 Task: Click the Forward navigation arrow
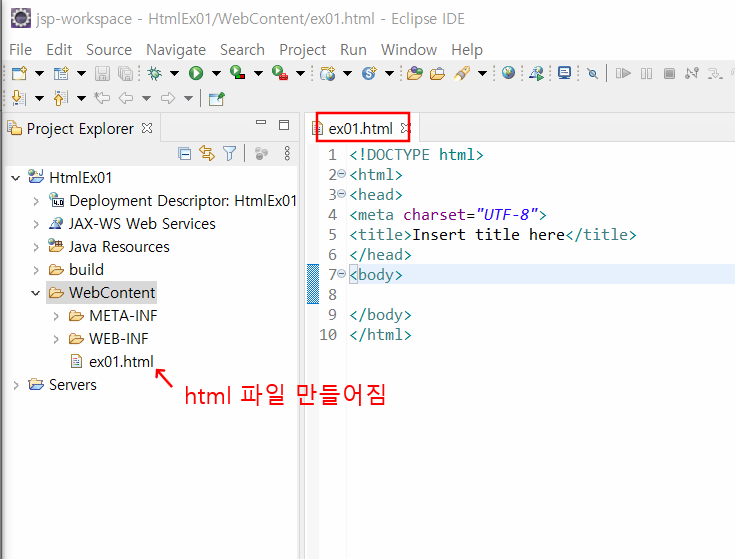168,98
